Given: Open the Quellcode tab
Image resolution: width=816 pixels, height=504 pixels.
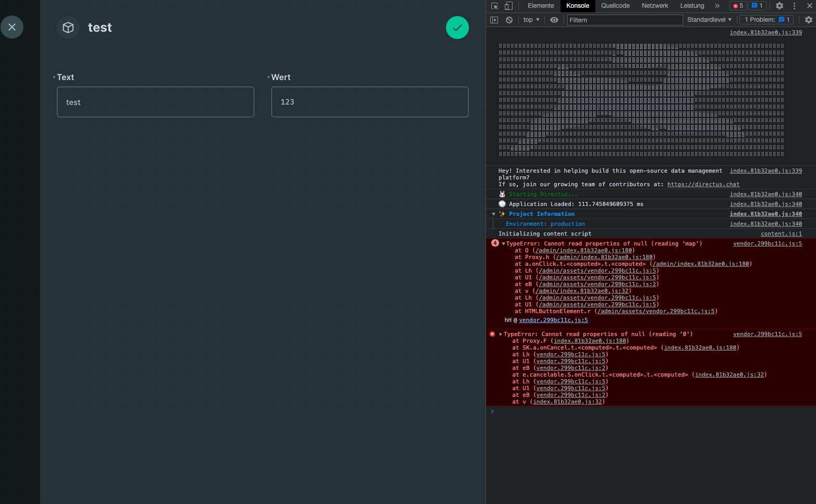Looking at the screenshot, I should coord(615,6).
